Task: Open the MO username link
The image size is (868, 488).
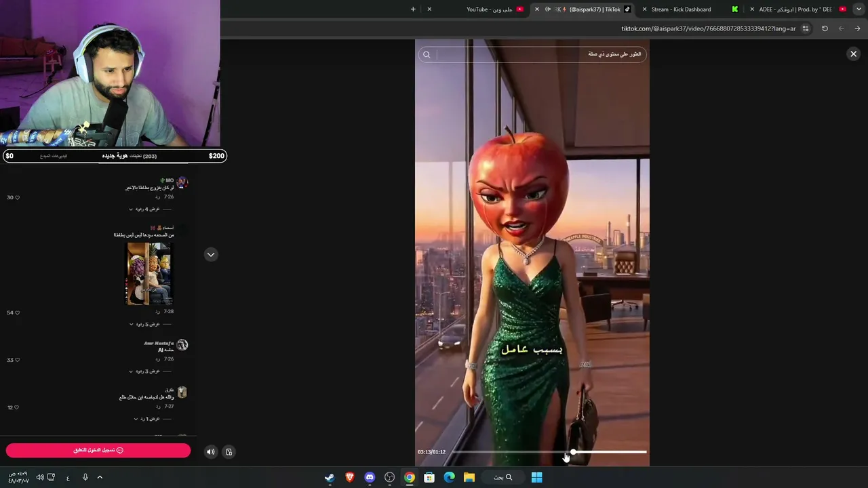Action: click(168, 180)
